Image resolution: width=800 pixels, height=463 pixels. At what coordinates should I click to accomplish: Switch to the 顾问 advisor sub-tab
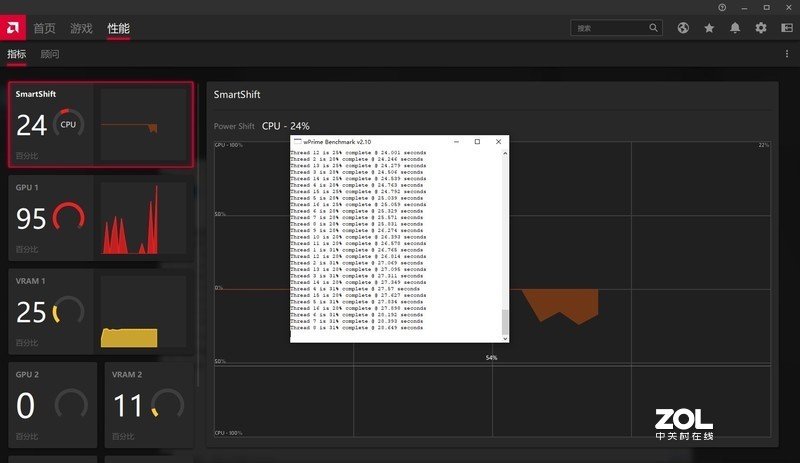pyautogui.click(x=50, y=54)
